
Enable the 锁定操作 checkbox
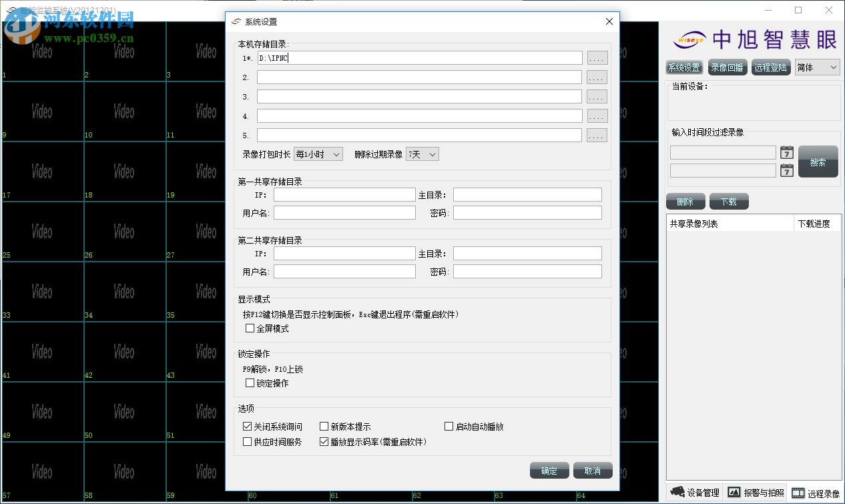(250, 383)
